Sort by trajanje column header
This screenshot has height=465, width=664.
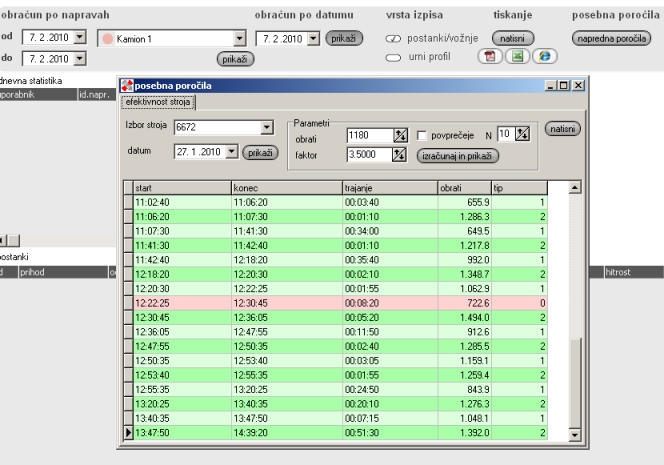coord(390,188)
